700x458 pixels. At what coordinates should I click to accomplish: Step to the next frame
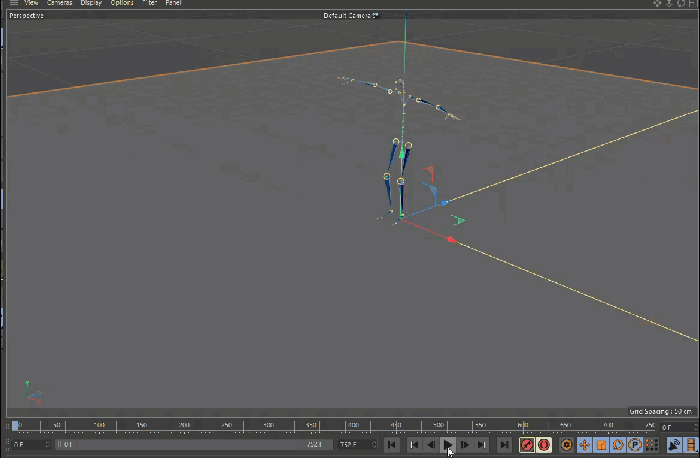coord(466,445)
